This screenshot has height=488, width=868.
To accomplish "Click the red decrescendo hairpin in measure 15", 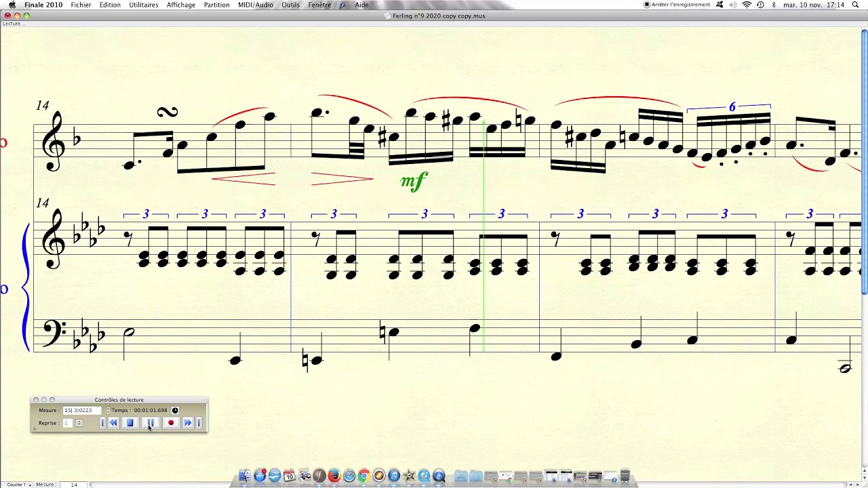I will 342,180.
